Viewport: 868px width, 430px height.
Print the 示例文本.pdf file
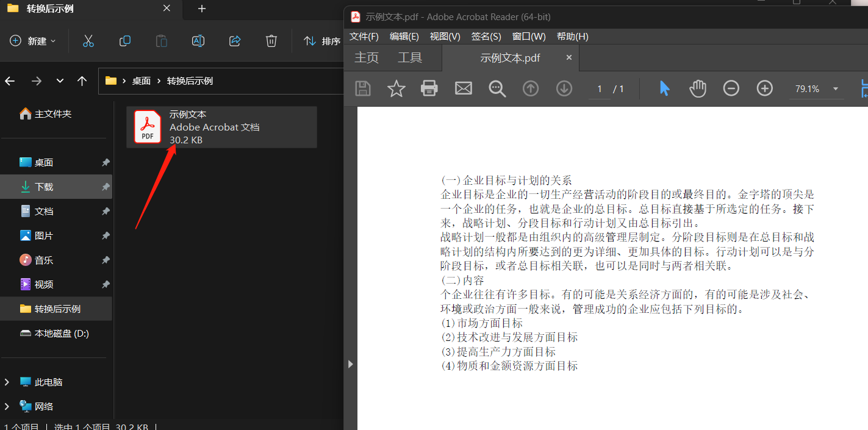pos(429,88)
